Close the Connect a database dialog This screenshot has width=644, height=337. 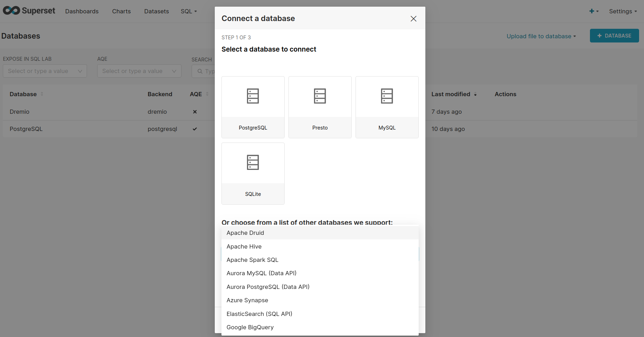(413, 19)
